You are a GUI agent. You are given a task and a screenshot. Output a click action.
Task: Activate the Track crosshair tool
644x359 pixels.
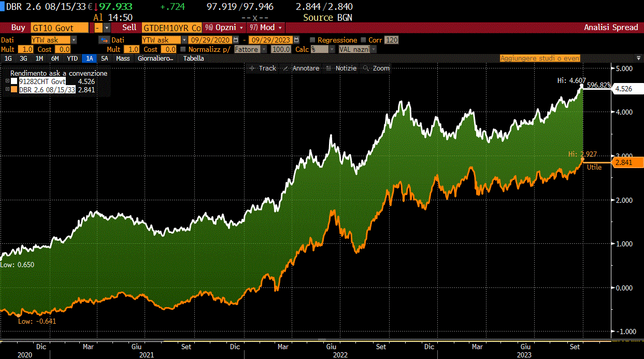coord(263,68)
